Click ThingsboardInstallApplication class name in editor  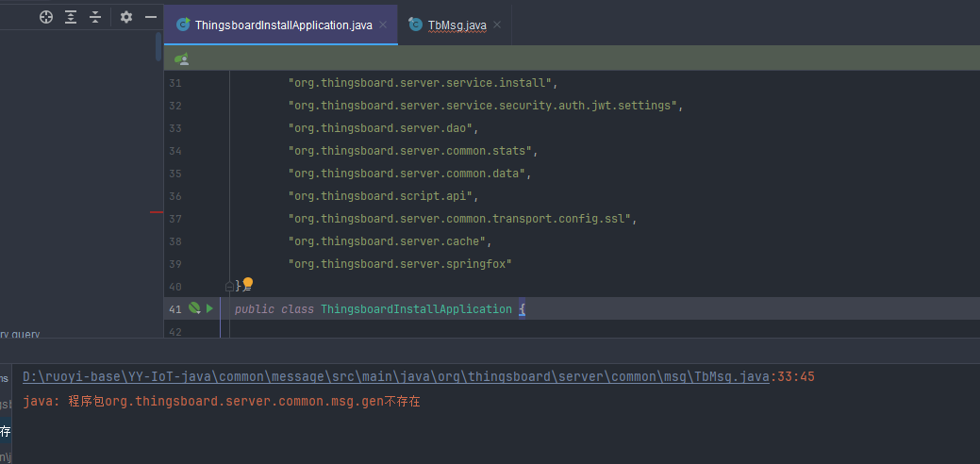[x=416, y=309]
